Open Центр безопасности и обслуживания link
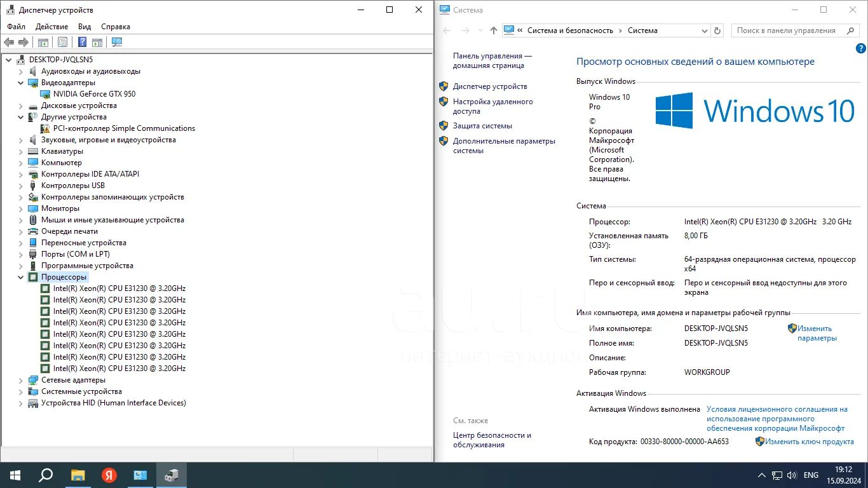 492,440
